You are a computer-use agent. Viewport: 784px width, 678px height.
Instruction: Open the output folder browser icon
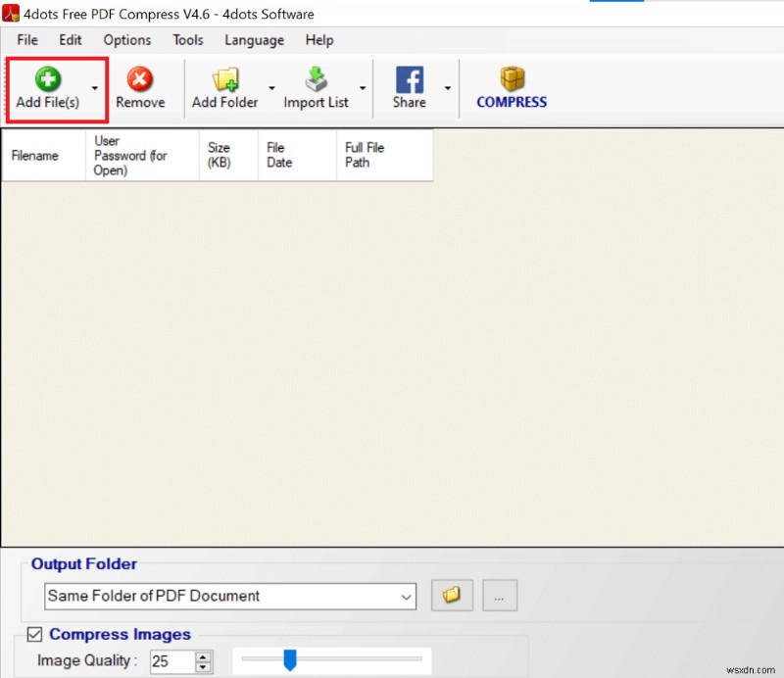(x=452, y=596)
